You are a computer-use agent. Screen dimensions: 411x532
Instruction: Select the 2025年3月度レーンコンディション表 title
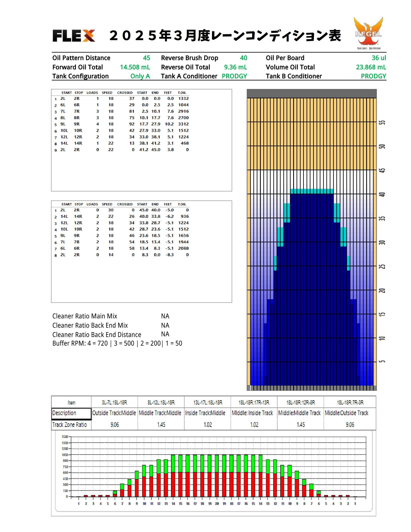(x=225, y=36)
